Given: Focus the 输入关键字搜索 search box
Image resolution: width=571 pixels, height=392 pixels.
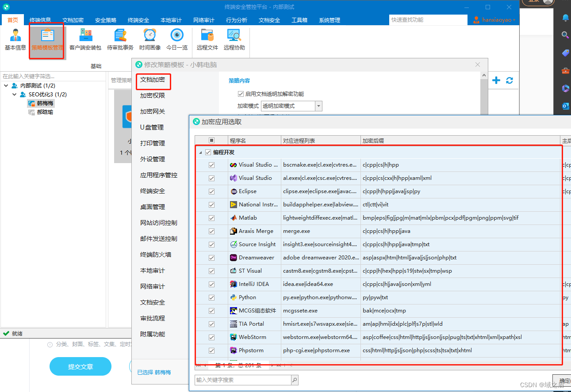Looking at the screenshot, I should 243,380.
